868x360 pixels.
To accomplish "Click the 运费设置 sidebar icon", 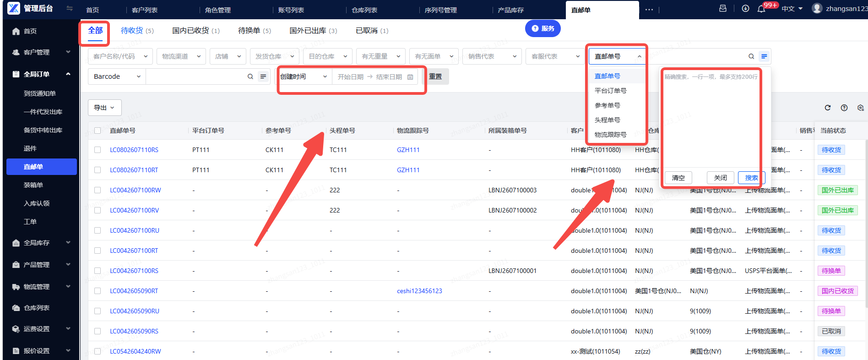I will 16,329.
